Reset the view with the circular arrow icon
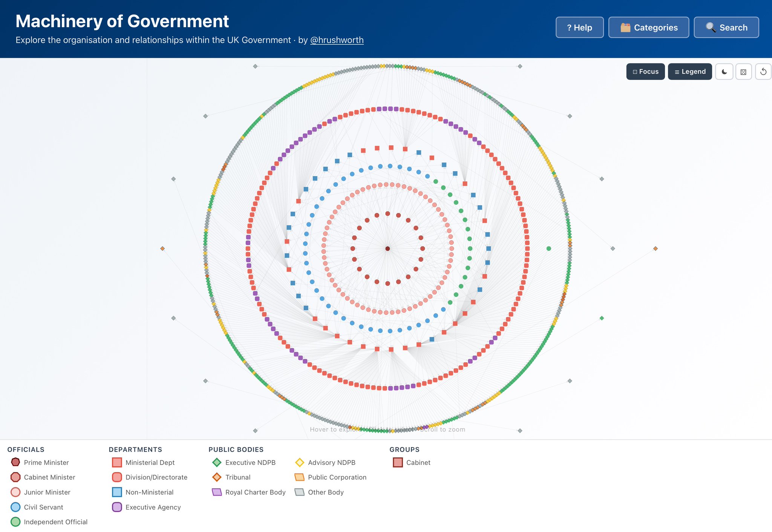 [x=763, y=72]
